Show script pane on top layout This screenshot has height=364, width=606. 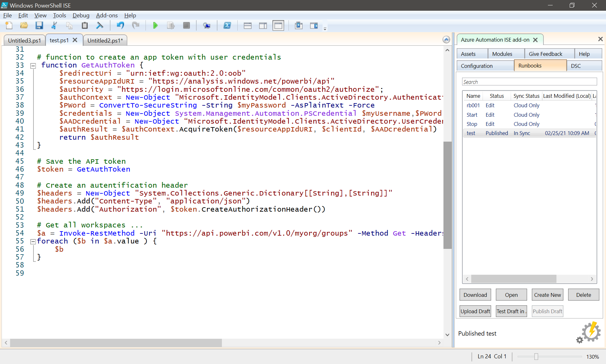[248, 26]
